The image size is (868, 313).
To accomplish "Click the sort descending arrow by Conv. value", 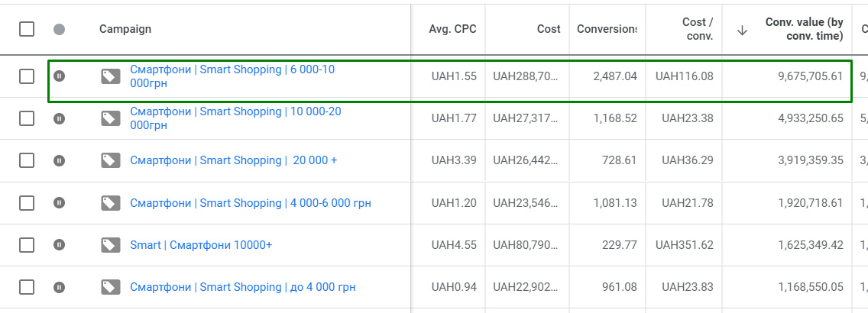I will click(x=742, y=30).
